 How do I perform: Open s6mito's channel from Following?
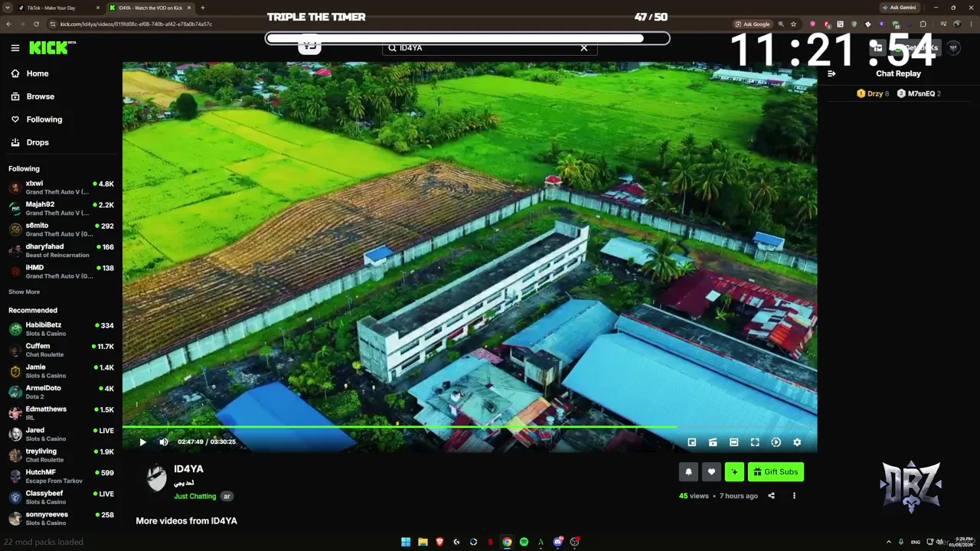click(x=61, y=230)
